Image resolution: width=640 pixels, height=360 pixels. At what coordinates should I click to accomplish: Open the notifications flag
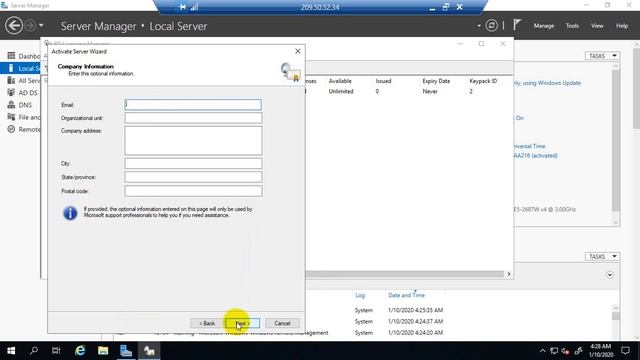click(517, 25)
